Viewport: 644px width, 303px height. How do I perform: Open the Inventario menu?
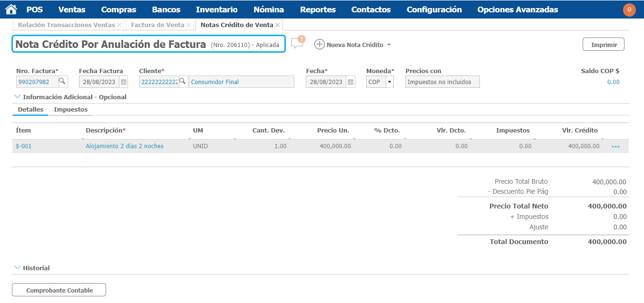point(216,9)
